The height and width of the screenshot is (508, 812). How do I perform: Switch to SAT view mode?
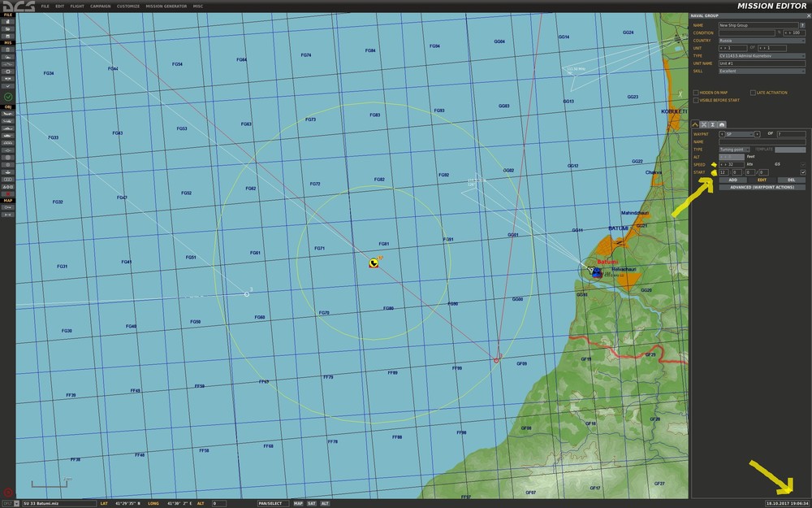tap(311, 503)
